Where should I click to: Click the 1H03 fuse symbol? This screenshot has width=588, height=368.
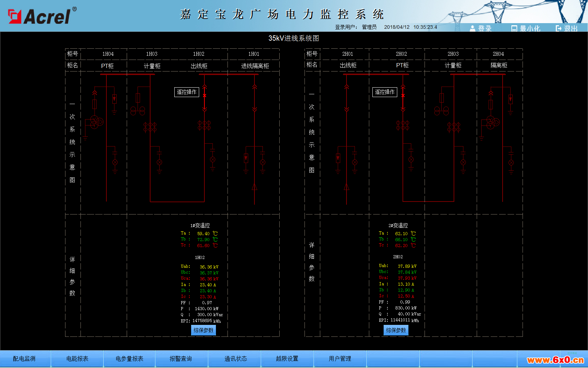coord(138,98)
